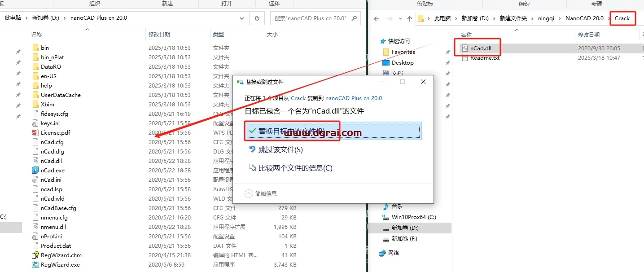Select the nProf.ini file
The height and width of the screenshot is (272, 644).
pyautogui.click(x=51, y=236)
